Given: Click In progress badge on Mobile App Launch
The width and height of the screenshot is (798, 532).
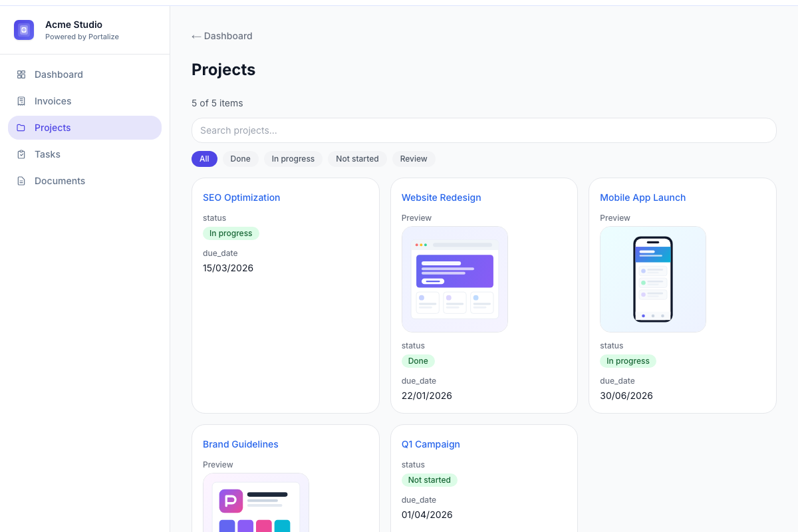Looking at the screenshot, I should point(628,361).
